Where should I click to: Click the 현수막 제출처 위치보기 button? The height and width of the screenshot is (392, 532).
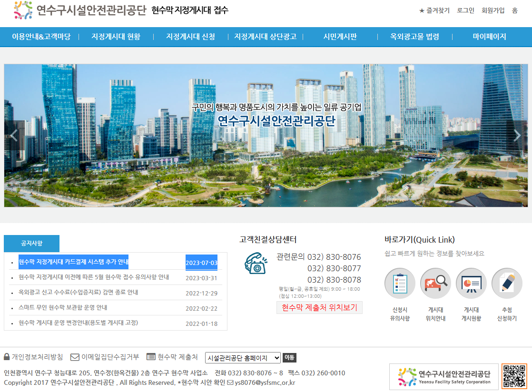pyautogui.click(x=320, y=308)
